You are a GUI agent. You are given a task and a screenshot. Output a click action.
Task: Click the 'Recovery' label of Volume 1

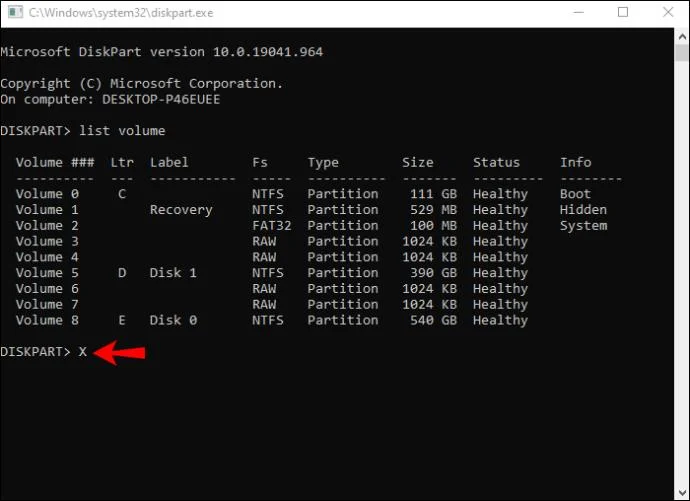click(181, 210)
